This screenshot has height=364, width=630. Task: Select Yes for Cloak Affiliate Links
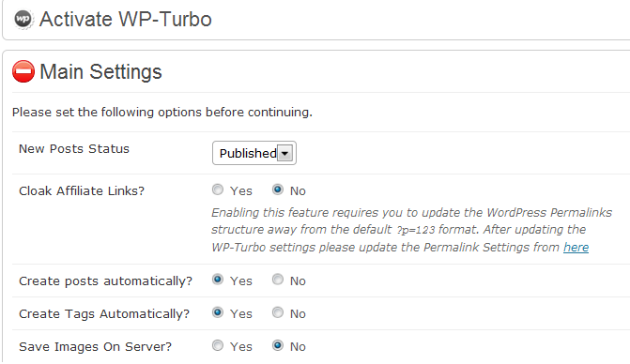(x=218, y=190)
